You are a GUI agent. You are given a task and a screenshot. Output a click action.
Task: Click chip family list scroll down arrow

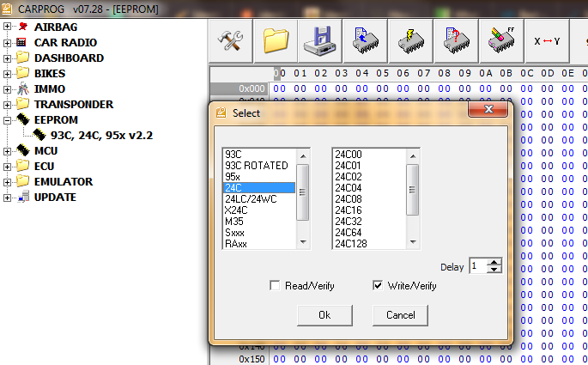303,242
